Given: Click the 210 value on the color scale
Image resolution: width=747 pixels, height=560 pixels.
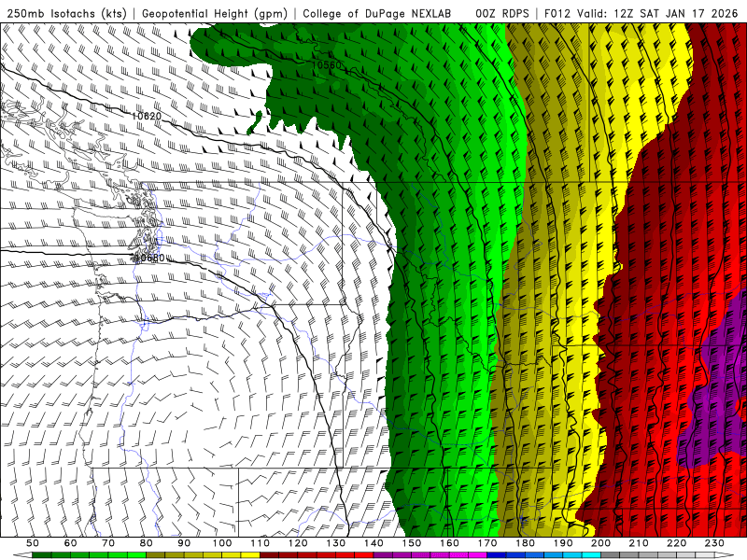Looking at the screenshot, I should (639, 543).
